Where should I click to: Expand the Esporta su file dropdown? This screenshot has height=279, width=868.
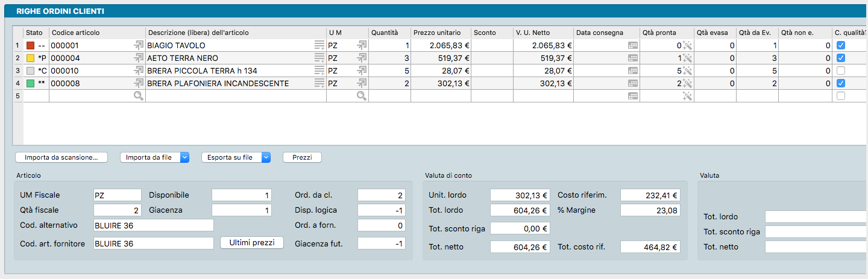[266, 157]
